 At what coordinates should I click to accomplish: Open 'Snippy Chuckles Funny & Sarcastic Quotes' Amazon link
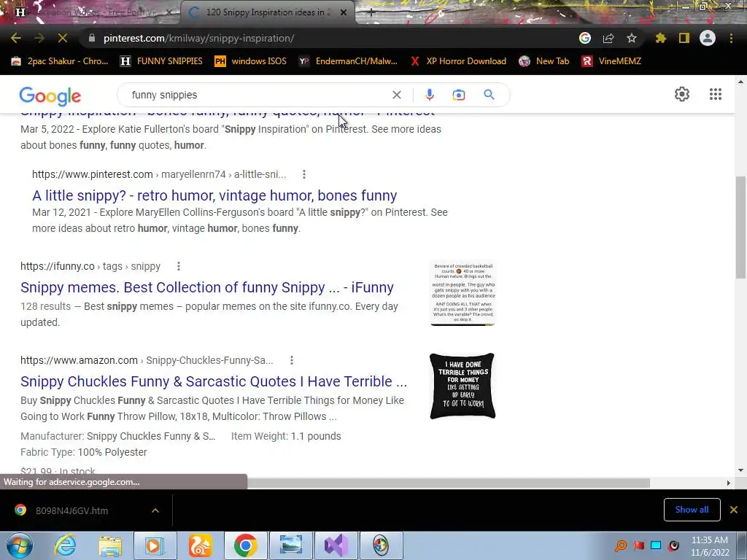click(x=214, y=381)
